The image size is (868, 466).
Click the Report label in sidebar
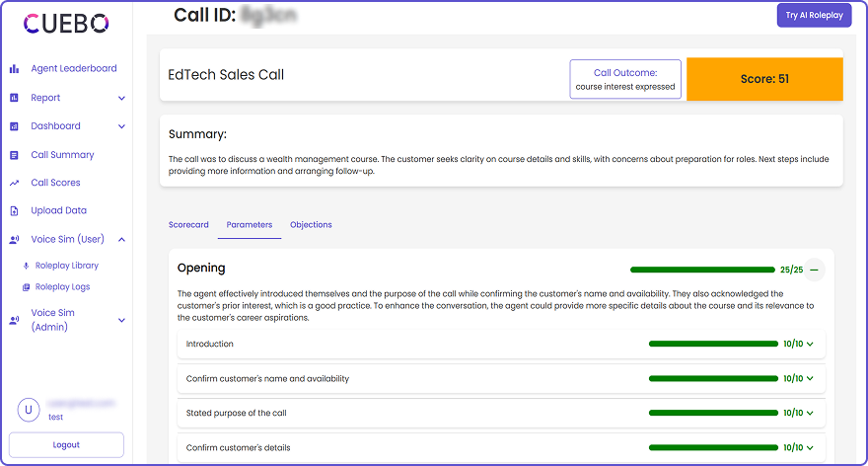pos(45,98)
